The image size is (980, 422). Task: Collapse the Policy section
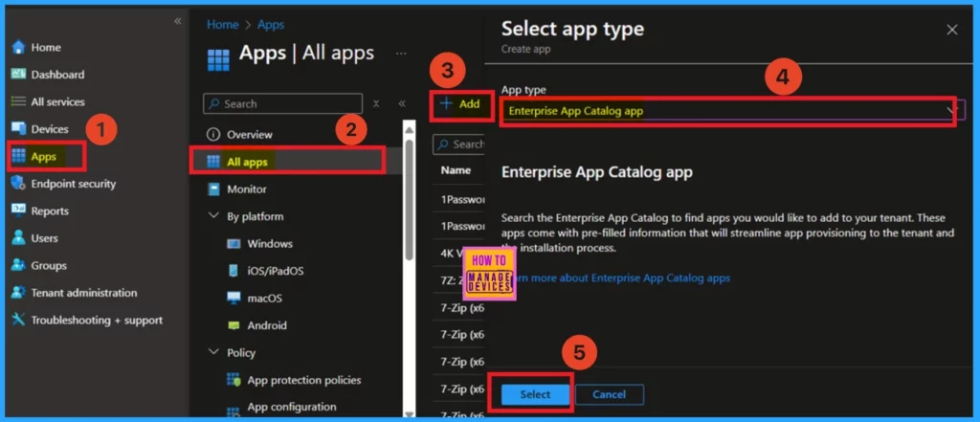[x=214, y=352]
